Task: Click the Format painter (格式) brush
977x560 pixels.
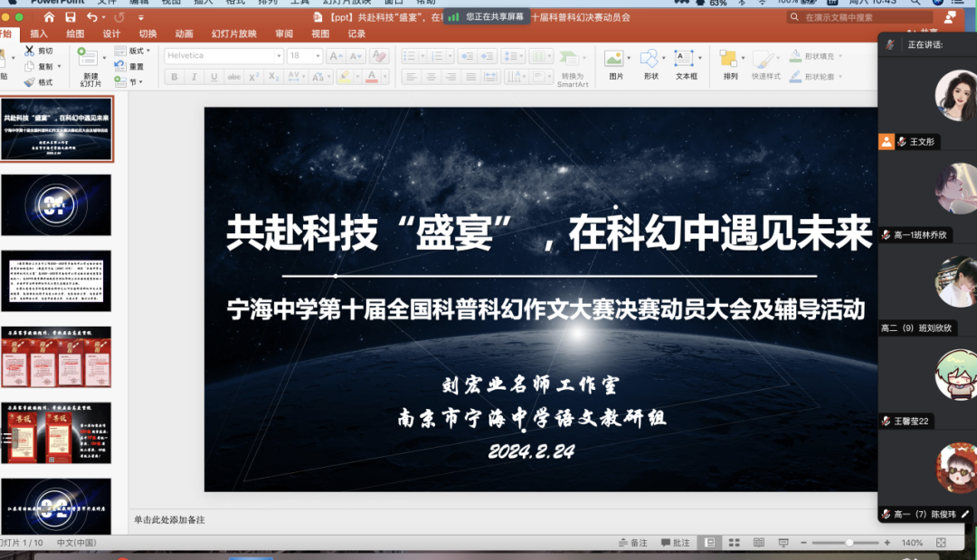Action: (x=29, y=81)
